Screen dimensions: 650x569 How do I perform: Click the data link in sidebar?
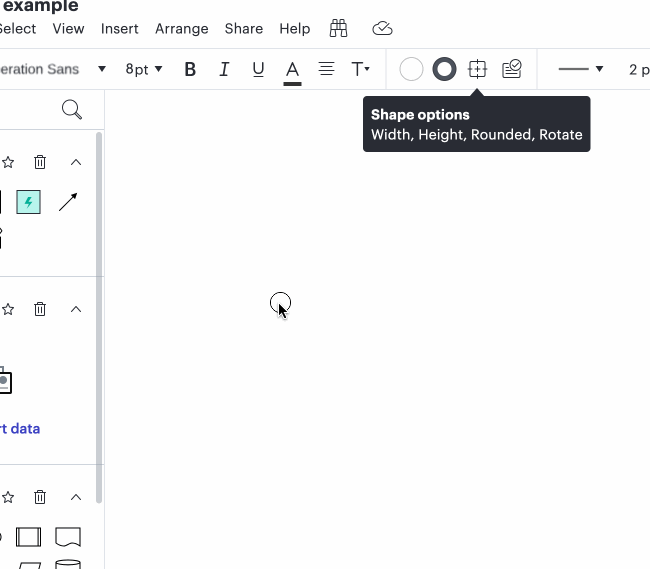20,429
